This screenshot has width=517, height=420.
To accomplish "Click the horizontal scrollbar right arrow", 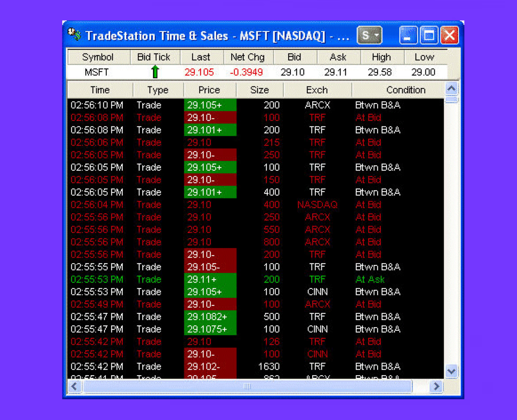I will tap(436, 386).
